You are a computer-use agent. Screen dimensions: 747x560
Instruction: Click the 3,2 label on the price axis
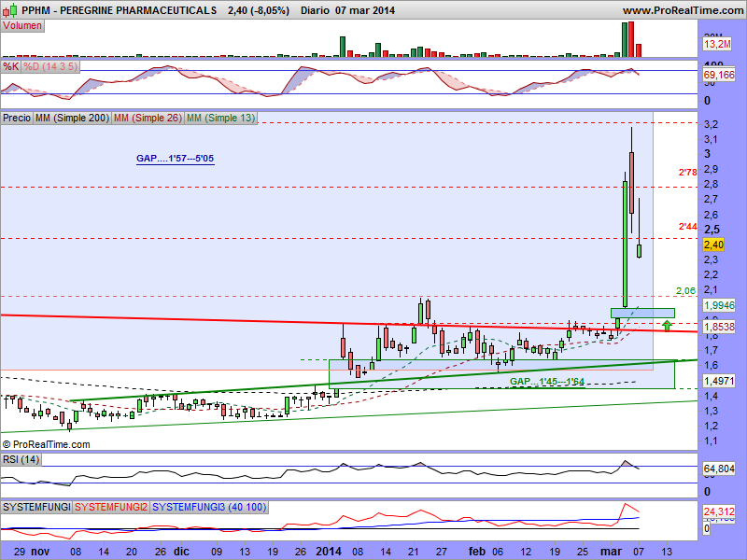[712, 124]
